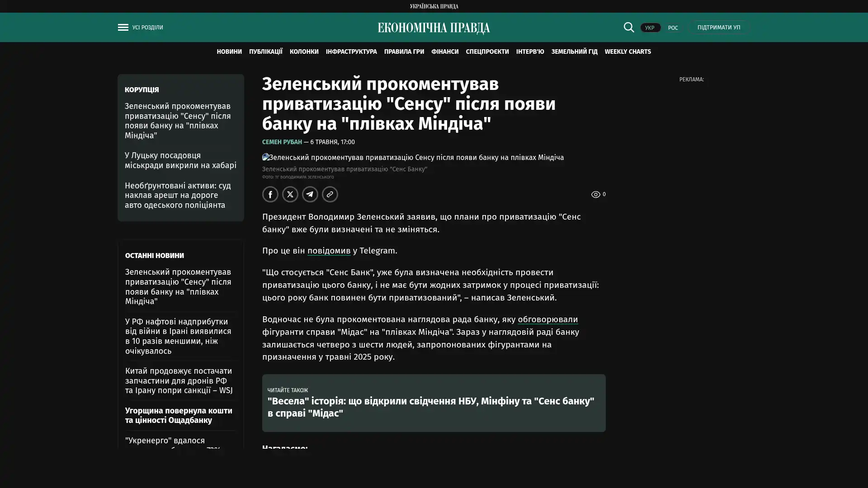Go to ІНТЕРВ'Ю section
Image resolution: width=868 pixels, height=488 pixels.
(x=530, y=52)
